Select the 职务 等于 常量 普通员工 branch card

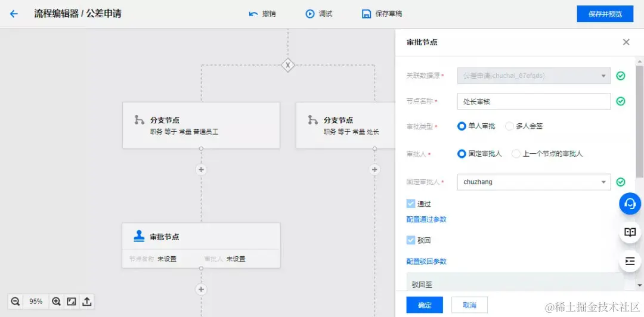pyautogui.click(x=202, y=125)
